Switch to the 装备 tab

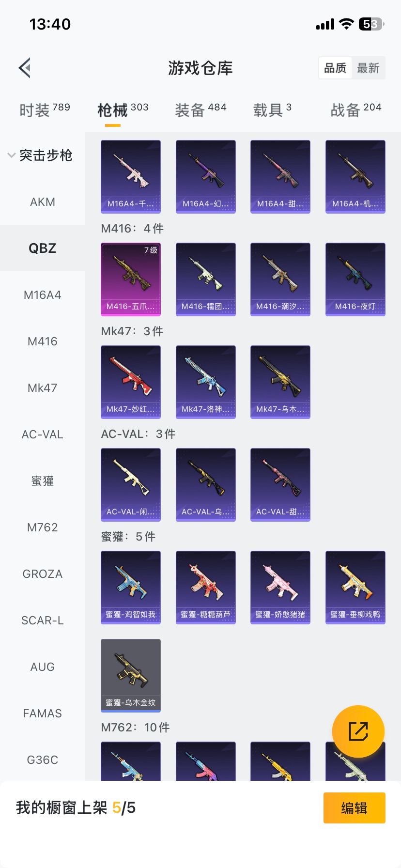pos(200,110)
